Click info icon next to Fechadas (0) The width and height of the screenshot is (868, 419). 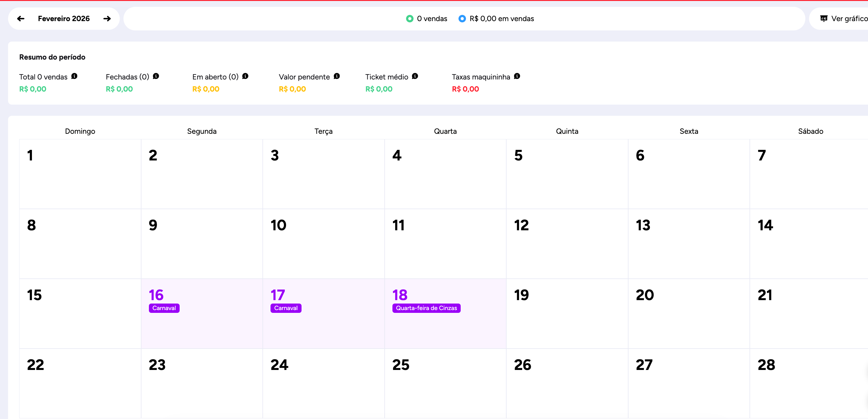[156, 76]
